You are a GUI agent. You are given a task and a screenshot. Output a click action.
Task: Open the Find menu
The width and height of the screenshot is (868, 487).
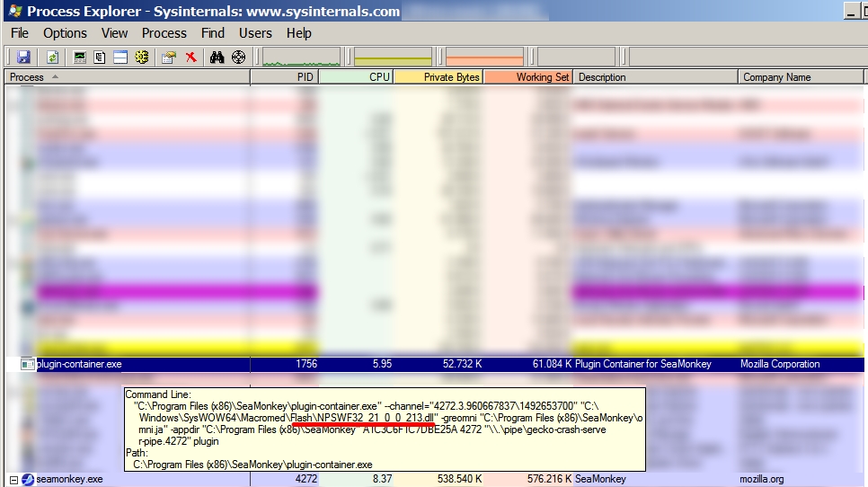[x=213, y=33]
